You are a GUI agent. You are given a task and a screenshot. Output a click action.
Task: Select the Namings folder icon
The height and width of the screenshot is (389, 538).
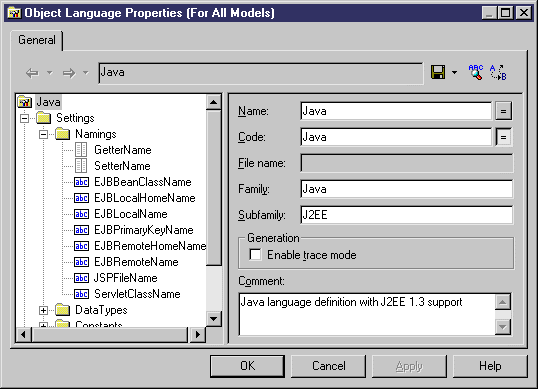click(x=63, y=134)
